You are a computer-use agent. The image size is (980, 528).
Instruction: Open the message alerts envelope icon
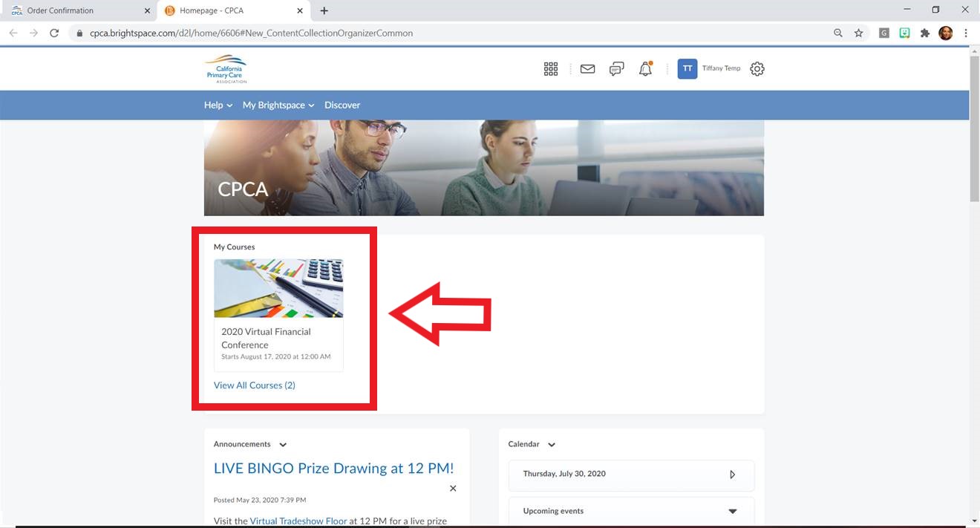tap(587, 69)
